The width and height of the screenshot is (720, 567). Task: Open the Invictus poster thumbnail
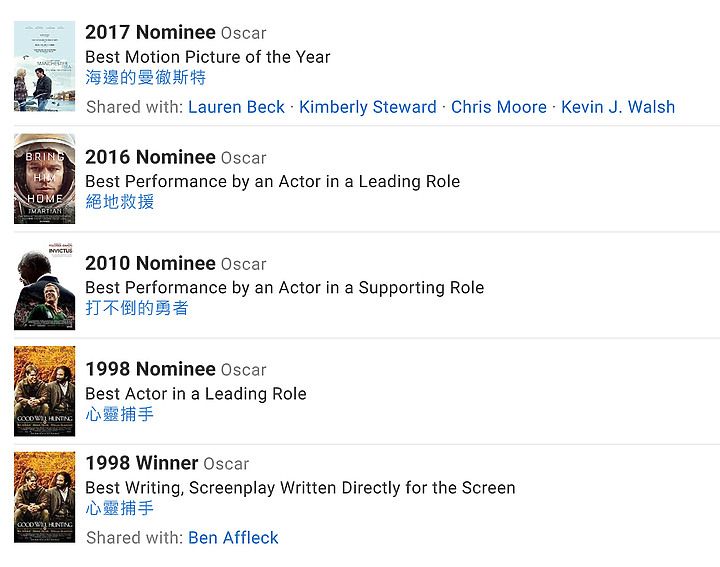click(45, 285)
